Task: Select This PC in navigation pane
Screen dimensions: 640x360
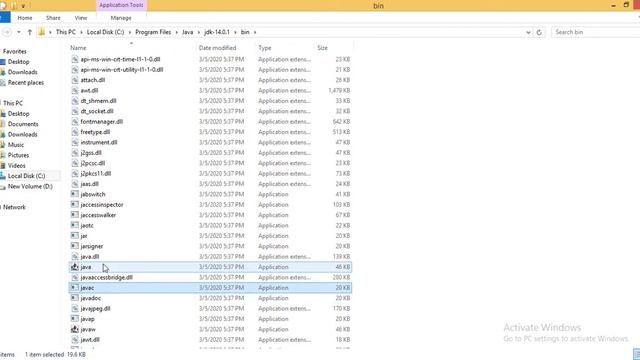Action: [13, 103]
